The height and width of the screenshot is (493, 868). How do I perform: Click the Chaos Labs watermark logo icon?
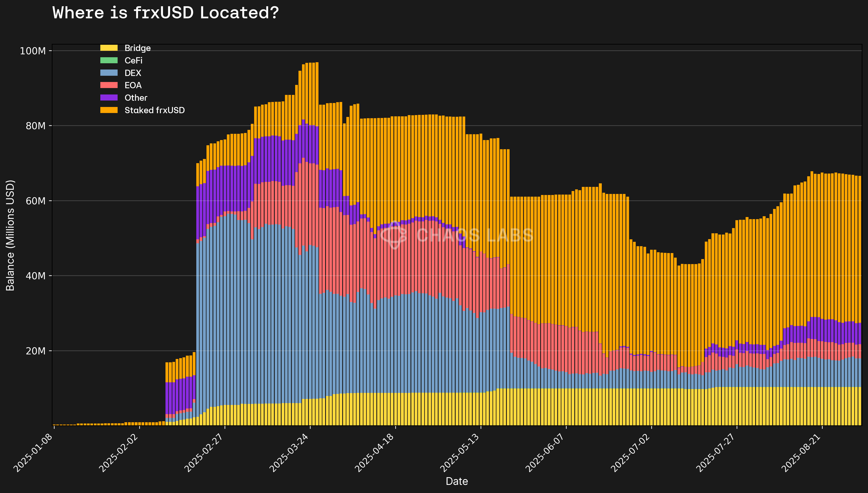(x=394, y=235)
